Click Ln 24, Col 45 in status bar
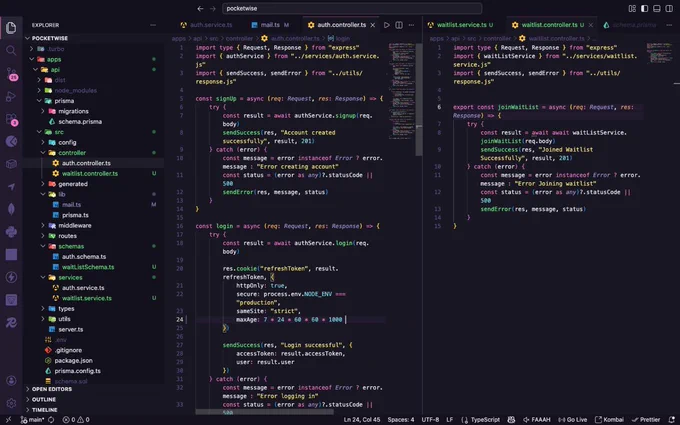 (362, 419)
